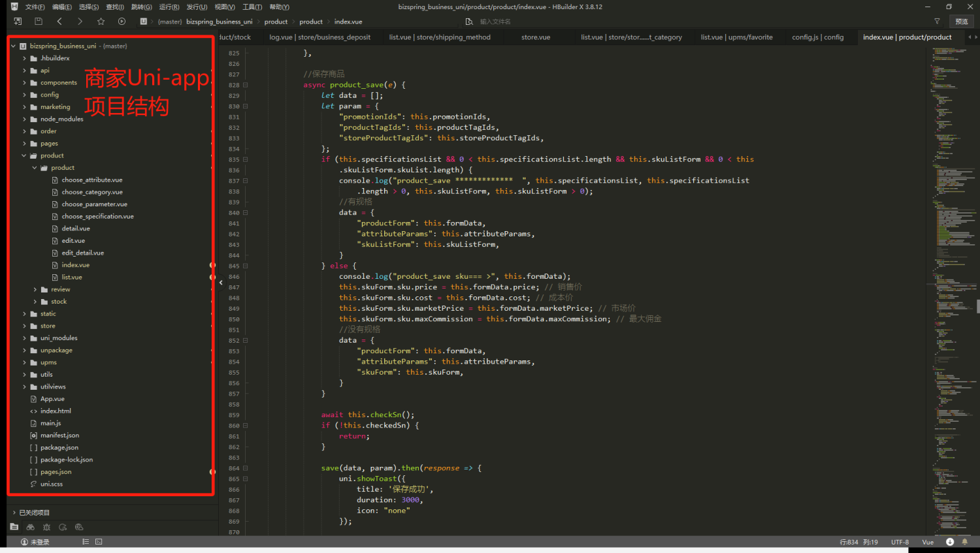Open manifest.json in the file tree
Screen dimensions: 980x553
59,435
